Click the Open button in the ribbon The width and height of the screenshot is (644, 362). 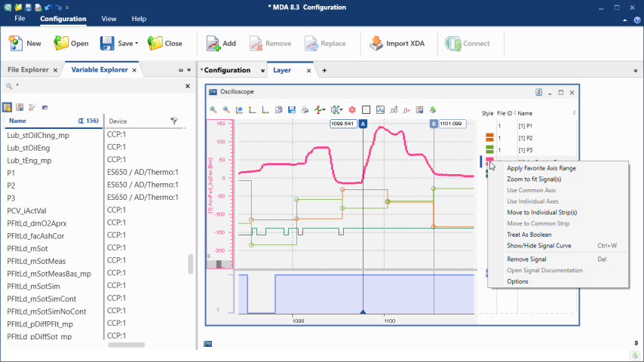[x=71, y=44]
